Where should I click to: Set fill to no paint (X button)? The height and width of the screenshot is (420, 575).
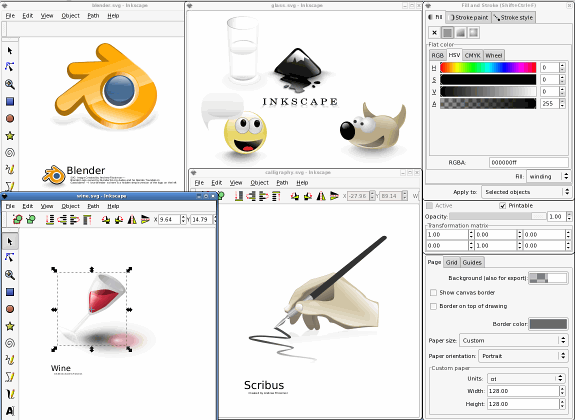[435, 33]
